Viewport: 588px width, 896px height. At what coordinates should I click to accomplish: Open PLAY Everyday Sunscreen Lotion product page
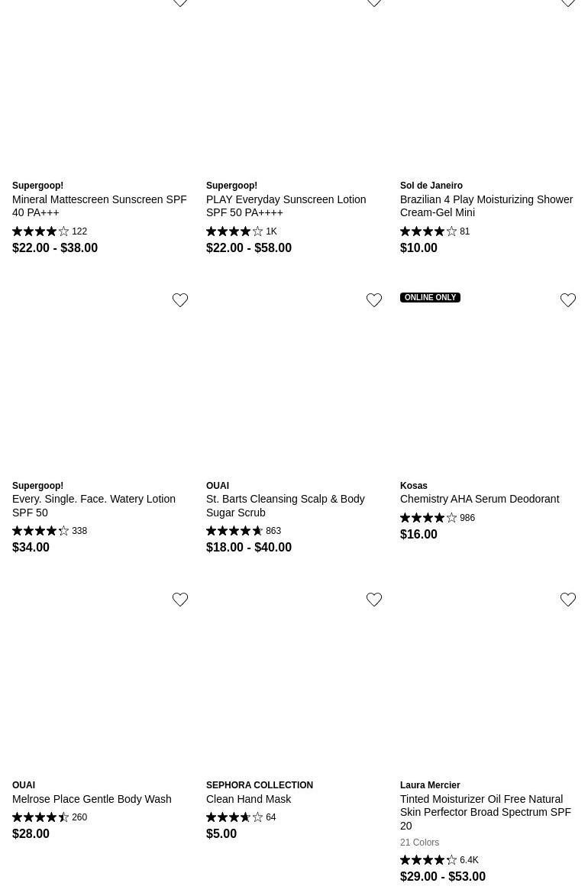coord(286,205)
